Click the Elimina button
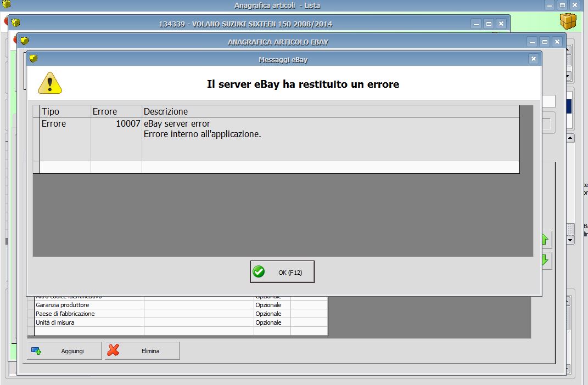This screenshot has height=385, width=588. pyautogui.click(x=143, y=350)
